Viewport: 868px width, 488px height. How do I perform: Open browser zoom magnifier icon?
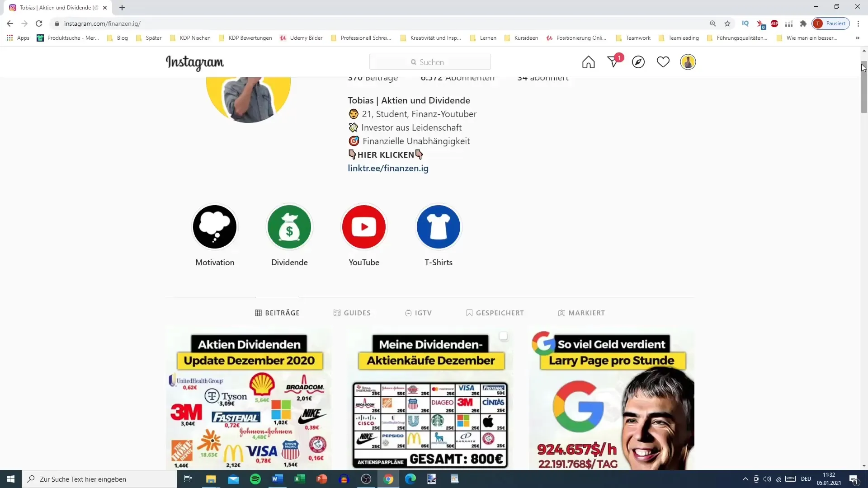click(x=712, y=23)
